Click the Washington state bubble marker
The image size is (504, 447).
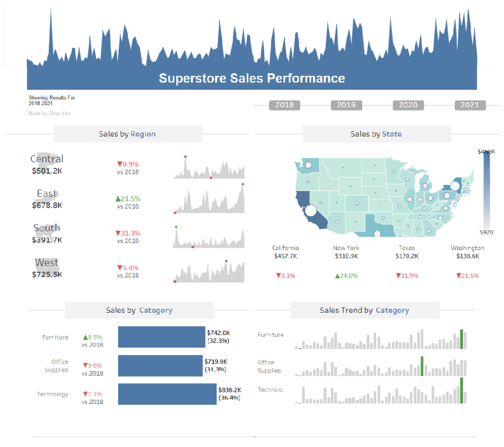[x=308, y=165]
